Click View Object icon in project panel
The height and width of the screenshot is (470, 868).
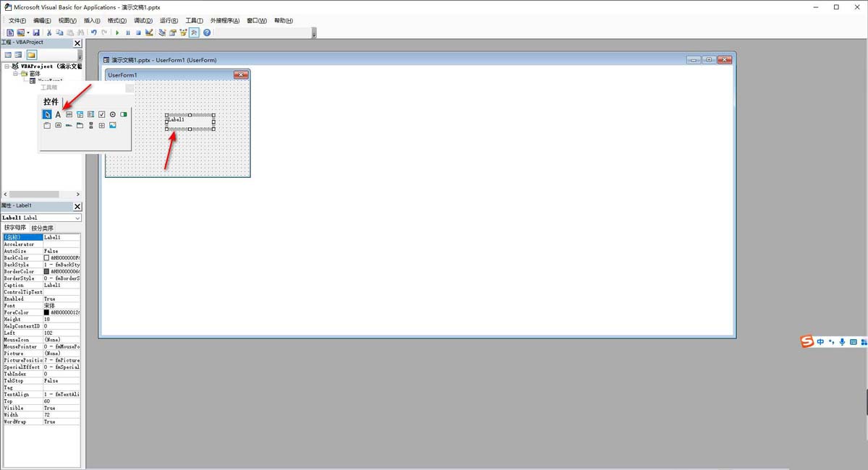coord(18,54)
